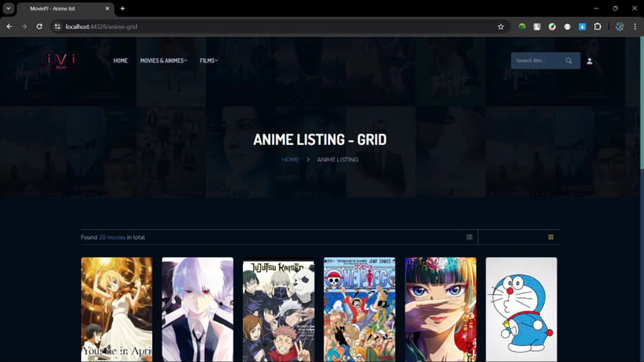This screenshot has height=362, width=644.
Task: Open the Chrome profile avatar
Action: 620,27
